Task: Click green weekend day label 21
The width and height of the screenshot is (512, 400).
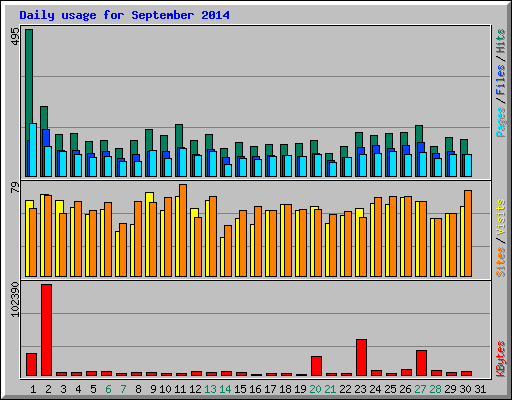Action: 330,389
